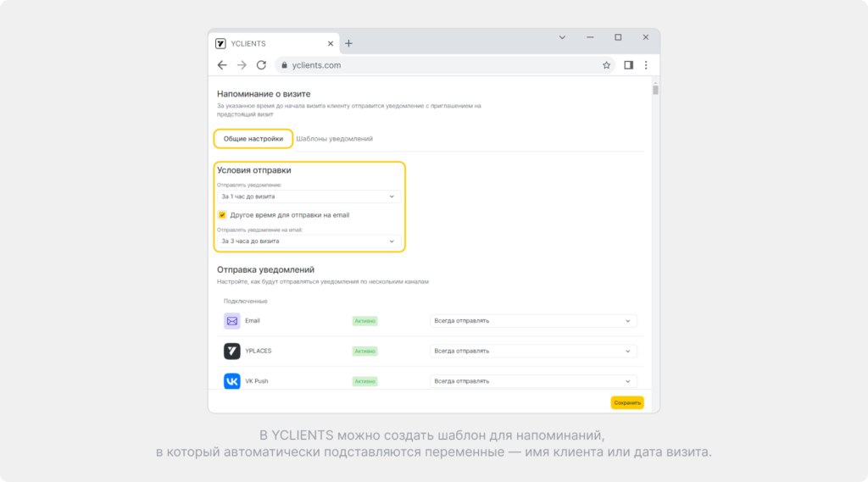Select the "Общие настройки" tab
This screenshot has width=868, height=482.
253,139
